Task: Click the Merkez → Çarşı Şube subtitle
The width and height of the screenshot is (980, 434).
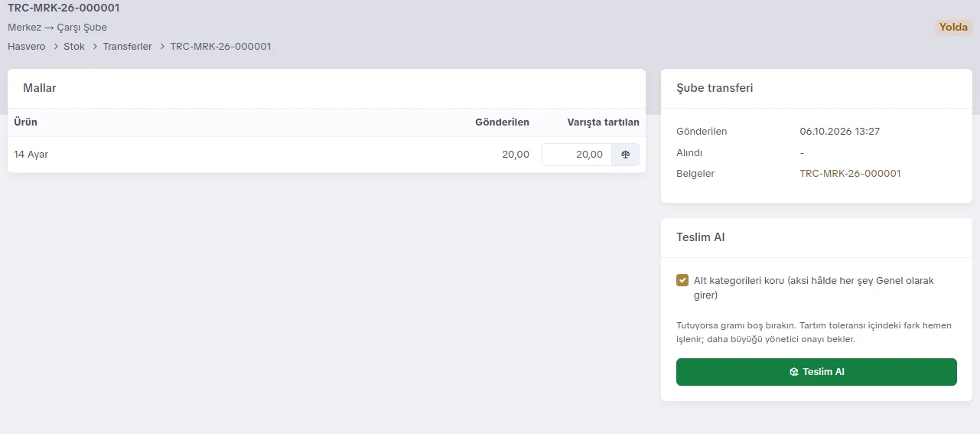Action: [57, 28]
